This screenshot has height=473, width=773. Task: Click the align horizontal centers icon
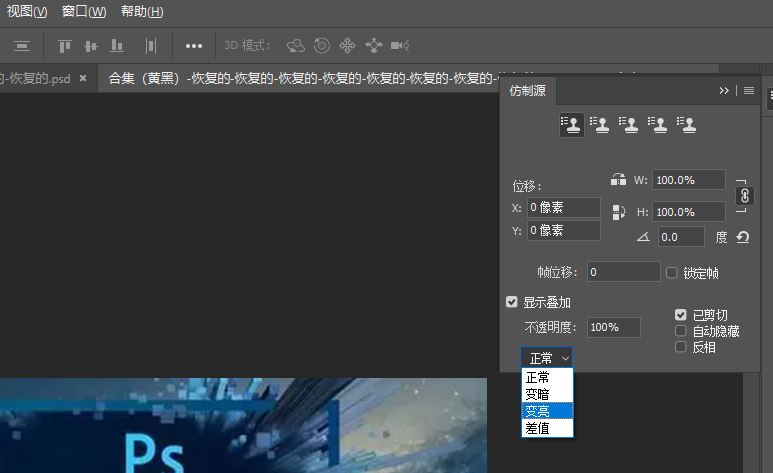click(22, 46)
